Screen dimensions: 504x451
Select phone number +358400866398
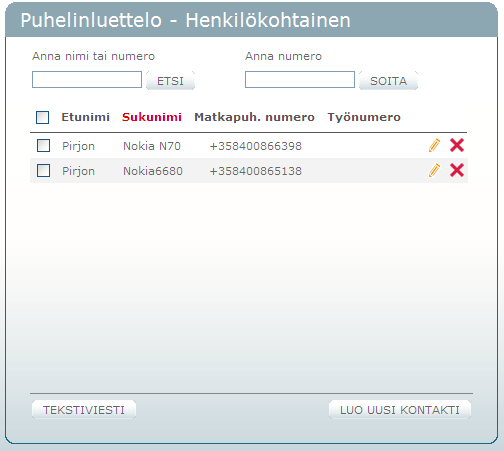tap(256, 146)
